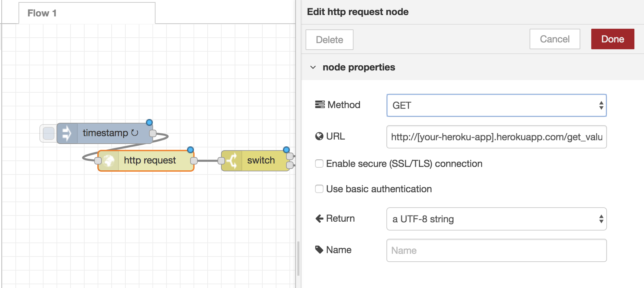The width and height of the screenshot is (644, 288).
Task: Click the list icon beside Method label
Action: (320, 105)
